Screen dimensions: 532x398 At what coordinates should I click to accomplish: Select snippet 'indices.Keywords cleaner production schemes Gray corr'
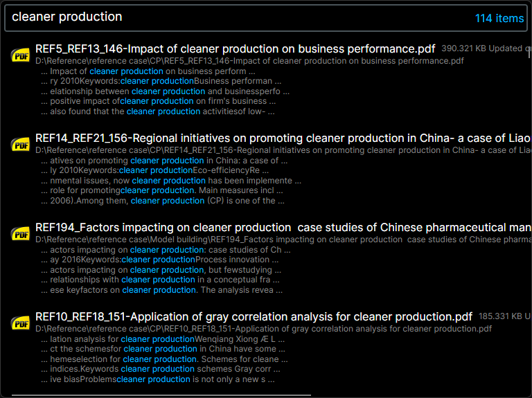click(x=161, y=369)
